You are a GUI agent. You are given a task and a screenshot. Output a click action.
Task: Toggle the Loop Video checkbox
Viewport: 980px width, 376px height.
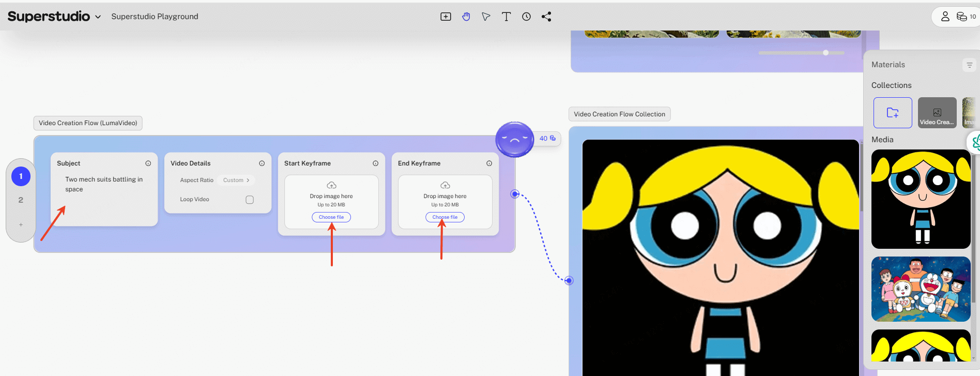click(250, 200)
